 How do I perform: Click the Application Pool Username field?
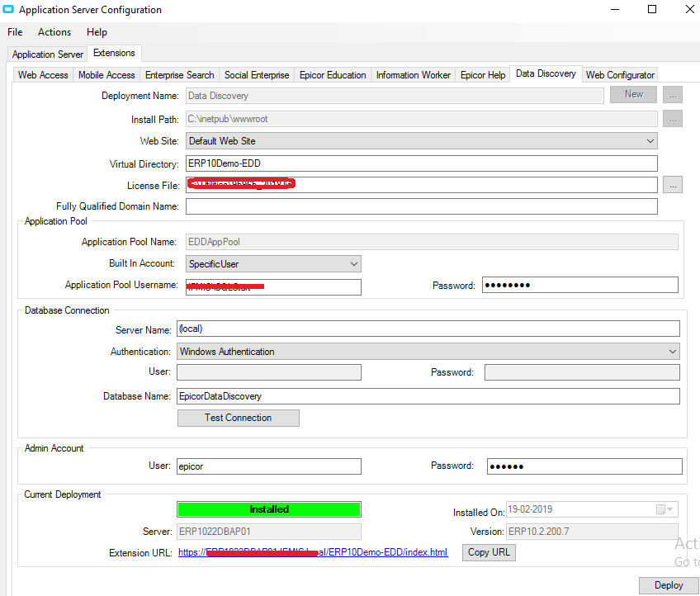(x=273, y=287)
